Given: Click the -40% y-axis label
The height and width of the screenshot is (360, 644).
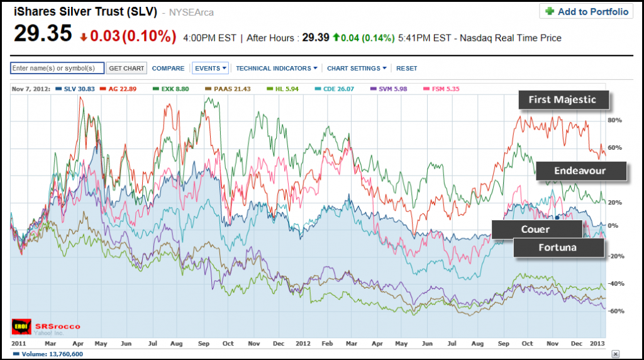Looking at the screenshot, I should (x=616, y=284).
